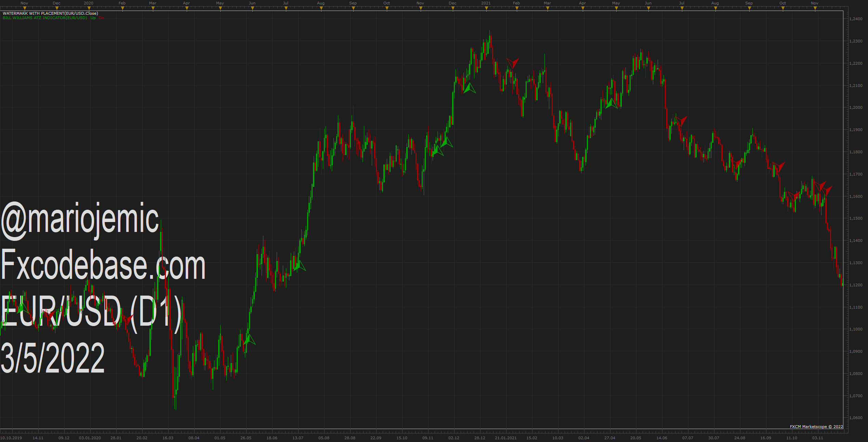Select the green up arrow signal at mid-December 2020
This screenshot has height=442, width=868.
(470, 88)
